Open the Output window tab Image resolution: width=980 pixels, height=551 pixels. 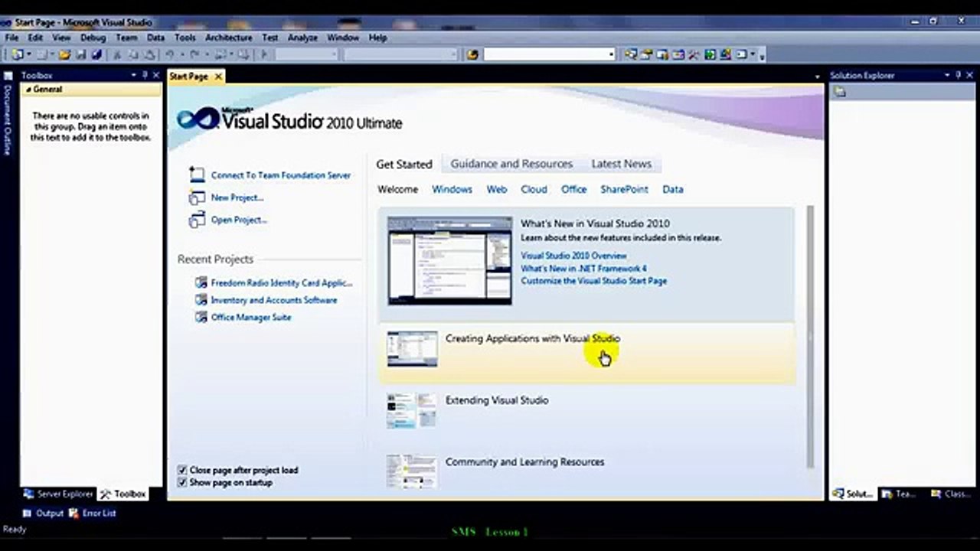44,514
